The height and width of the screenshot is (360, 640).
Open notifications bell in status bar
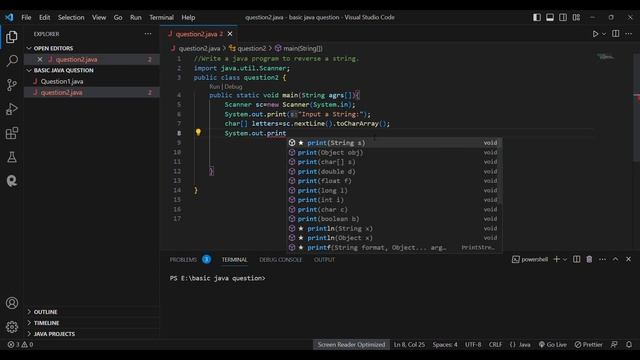(629, 344)
